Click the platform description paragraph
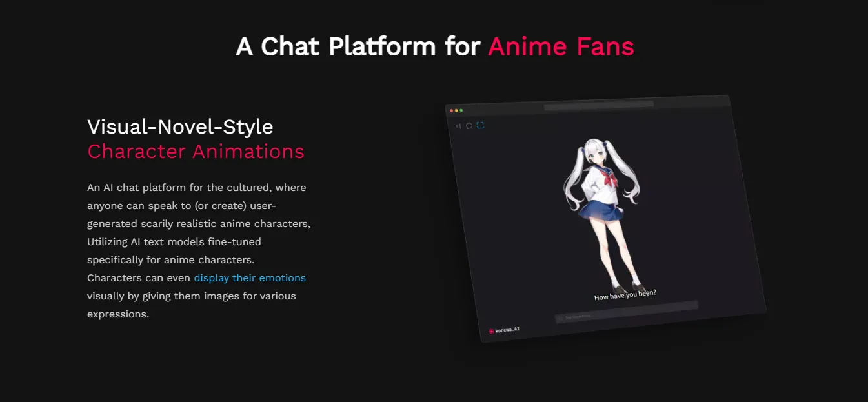Viewport: 868px width, 402px height. pos(197,250)
